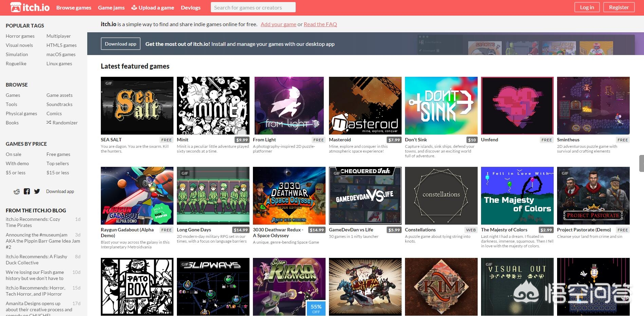Click the search for games or creators field

[x=253, y=7]
